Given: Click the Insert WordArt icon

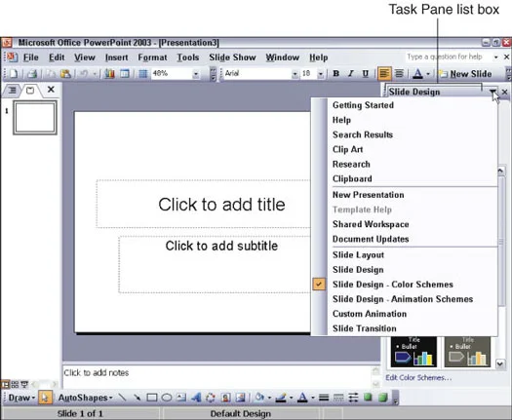Looking at the screenshot, I should [196, 398].
